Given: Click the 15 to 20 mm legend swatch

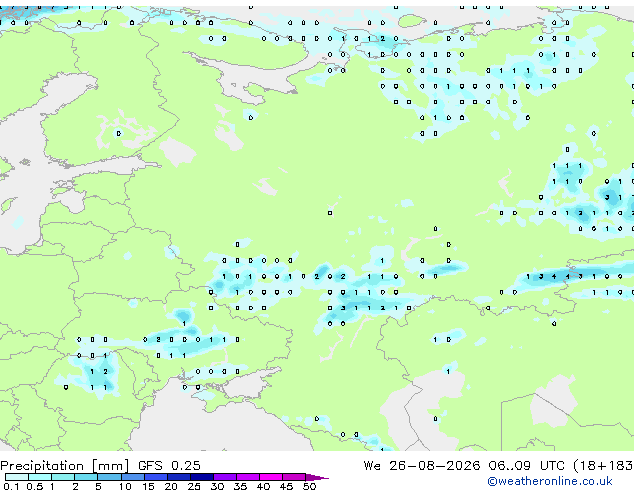Looking at the screenshot, I should (x=156, y=477).
